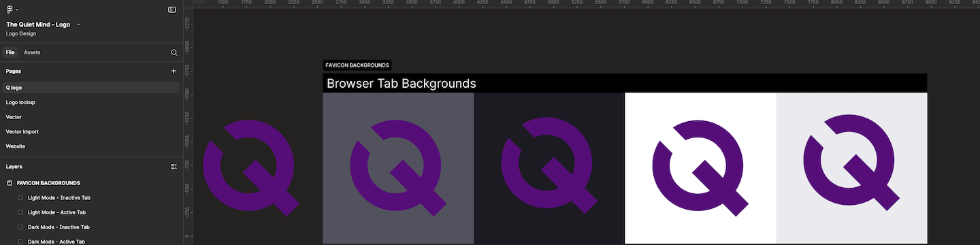The height and width of the screenshot is (245, 980).
Task: Select the gray background Q logo frame
Action: [398, 168]
